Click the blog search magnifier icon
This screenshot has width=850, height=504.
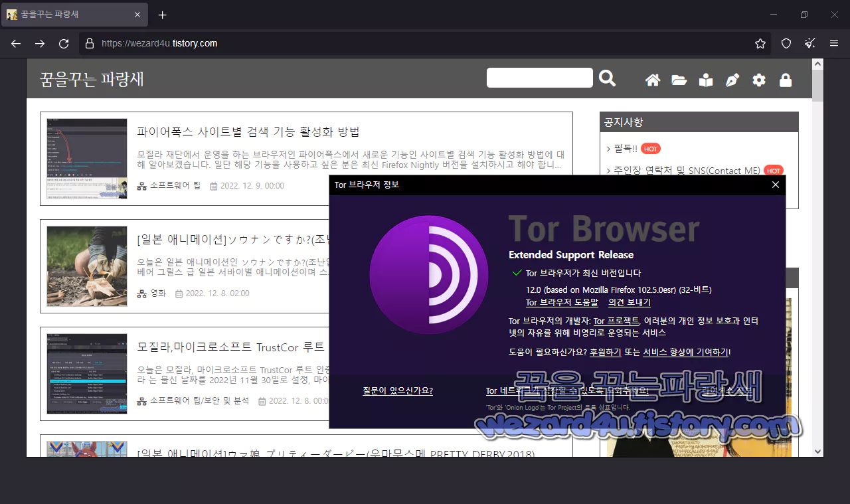click(607, 78)
